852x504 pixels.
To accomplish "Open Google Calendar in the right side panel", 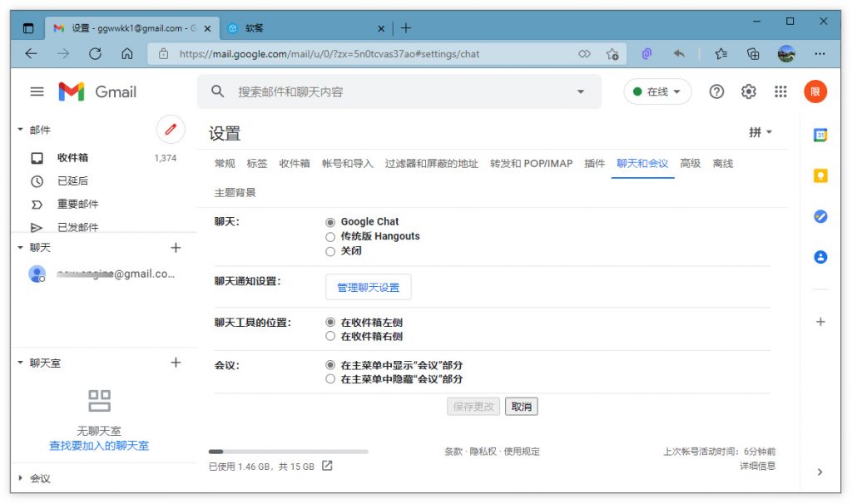I will click(x=820, y=133).
